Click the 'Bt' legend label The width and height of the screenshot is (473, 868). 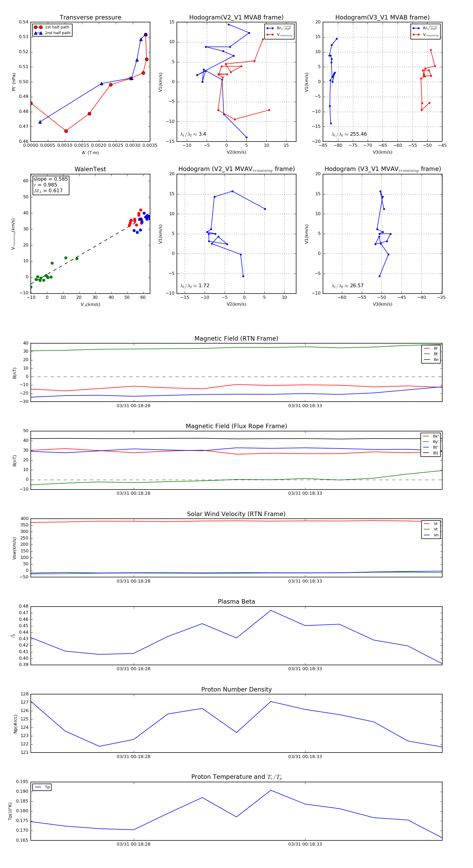(x=436, y=354)
